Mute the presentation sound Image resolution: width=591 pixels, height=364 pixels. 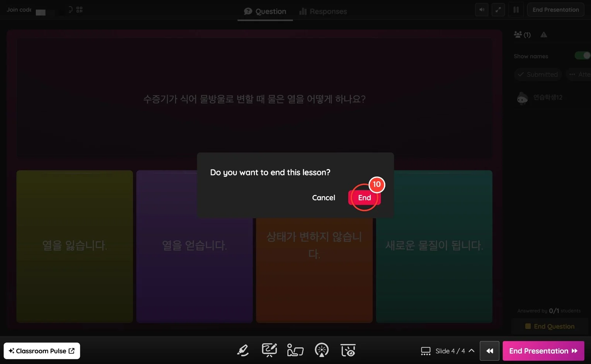(482, 10)
